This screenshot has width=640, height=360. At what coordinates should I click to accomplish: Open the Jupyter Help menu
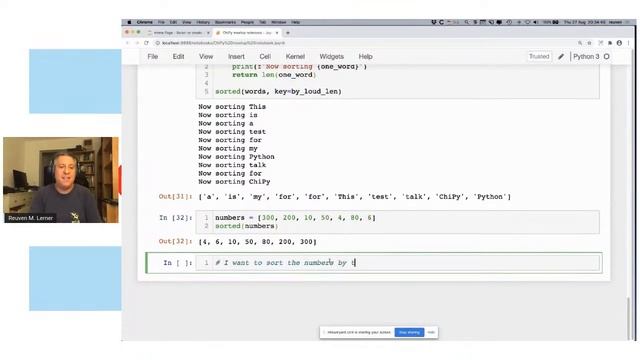coord(365,56)
